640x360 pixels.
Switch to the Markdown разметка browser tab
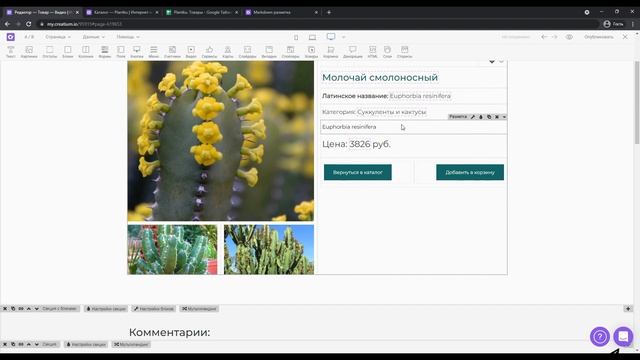(281, 12)
